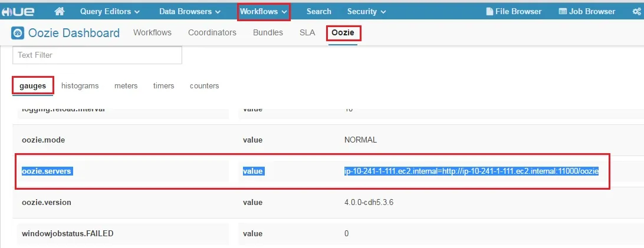
Task: Click the HUE logo
Action: coord(18,11)
